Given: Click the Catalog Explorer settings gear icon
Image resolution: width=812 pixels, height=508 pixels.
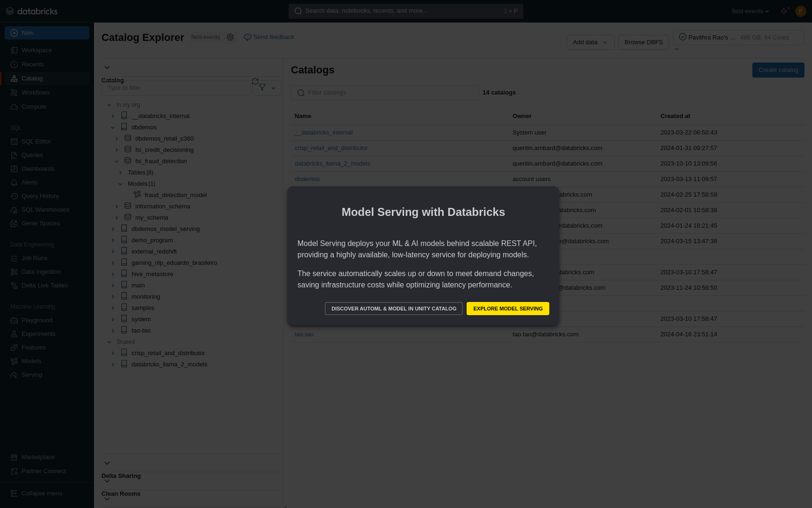Looking at the screenshot, I should [x=230, y=37].
